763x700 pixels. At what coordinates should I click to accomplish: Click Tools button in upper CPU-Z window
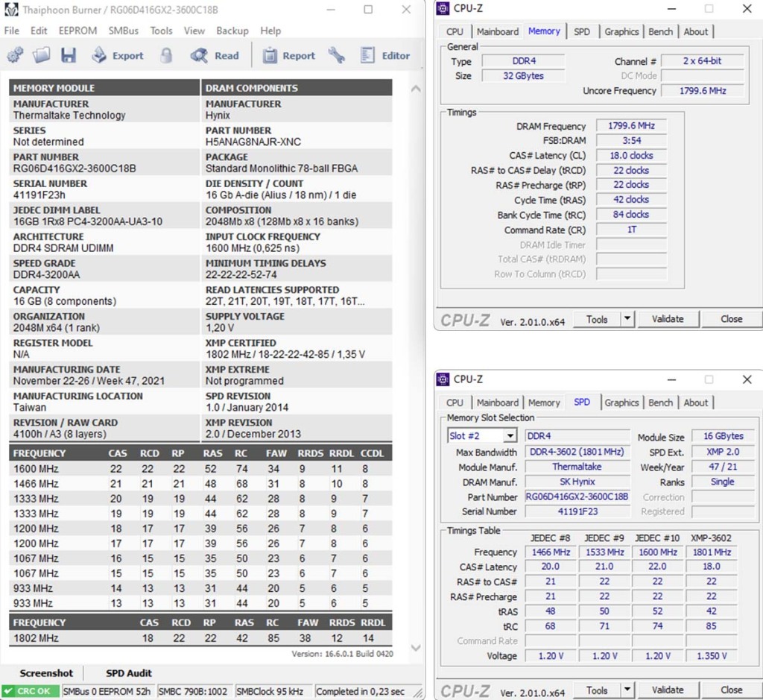[597, 319]
